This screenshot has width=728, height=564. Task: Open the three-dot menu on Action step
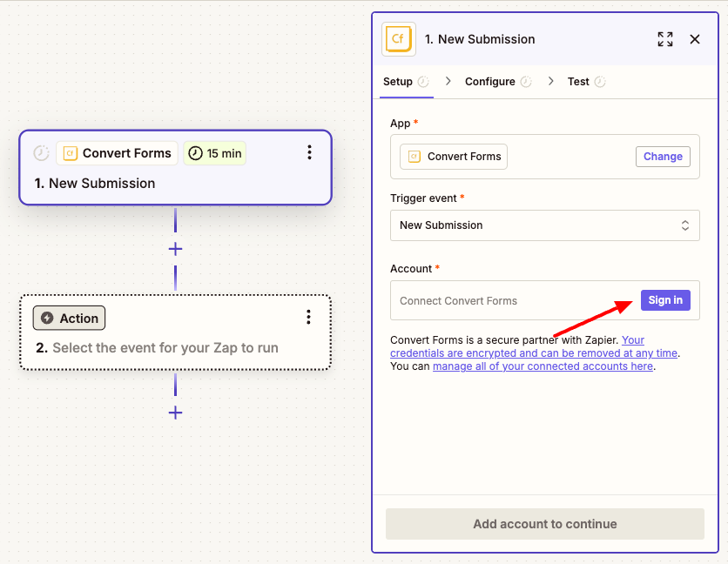(x=308, y=317)
